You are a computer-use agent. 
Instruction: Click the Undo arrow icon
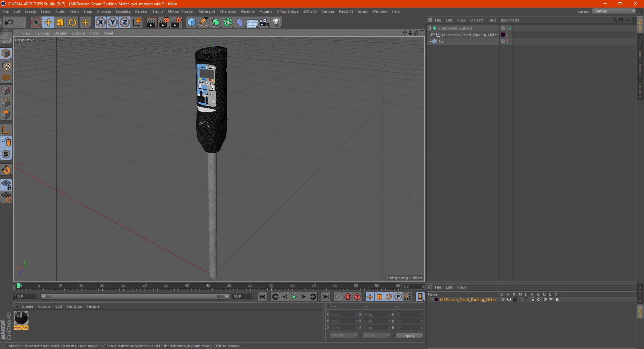coord(9,22)
